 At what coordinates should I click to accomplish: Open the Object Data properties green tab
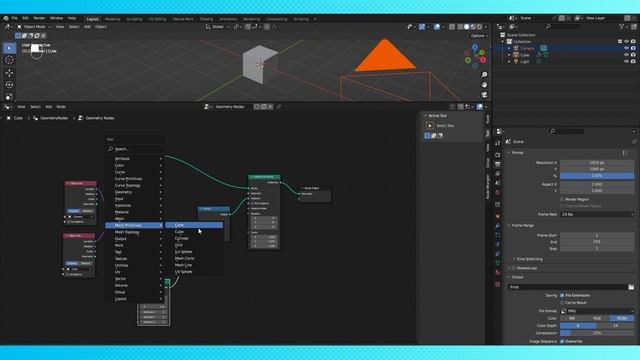pos(498,263)
